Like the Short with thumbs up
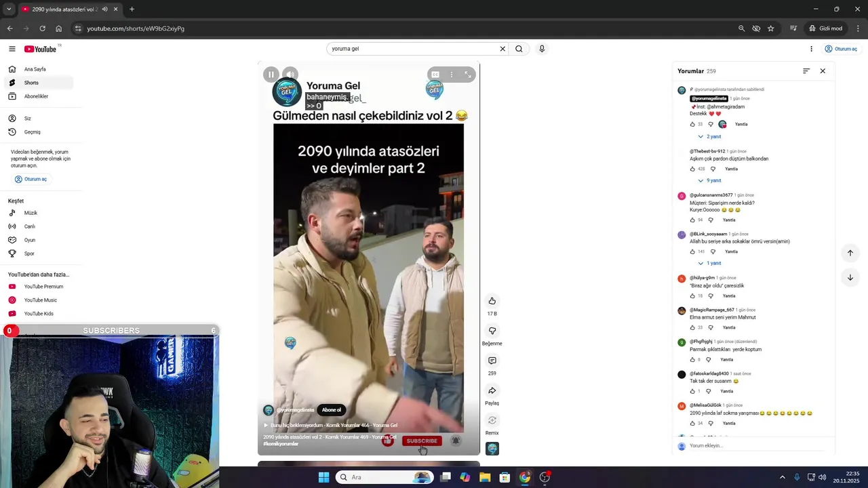This screenshot has height=488, width=868. pos(492,301)
